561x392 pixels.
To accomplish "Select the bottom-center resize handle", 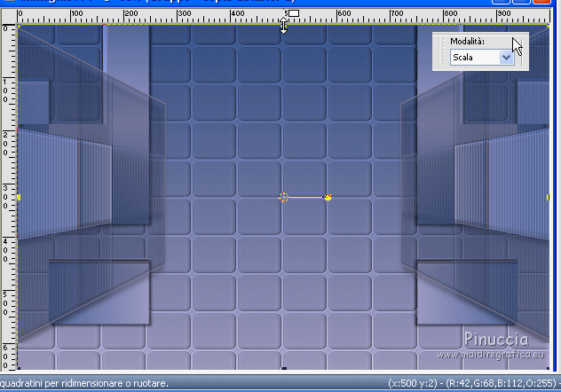I will 284,368.
